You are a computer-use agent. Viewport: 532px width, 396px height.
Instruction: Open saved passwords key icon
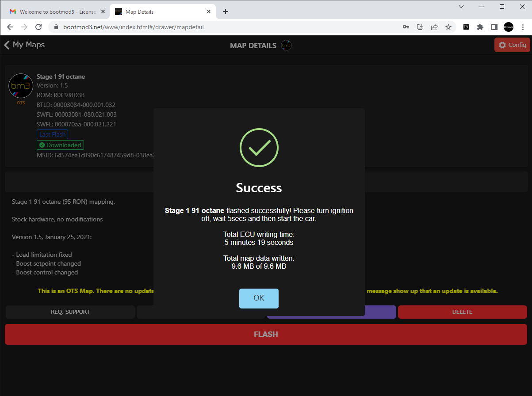coord(406,27)
